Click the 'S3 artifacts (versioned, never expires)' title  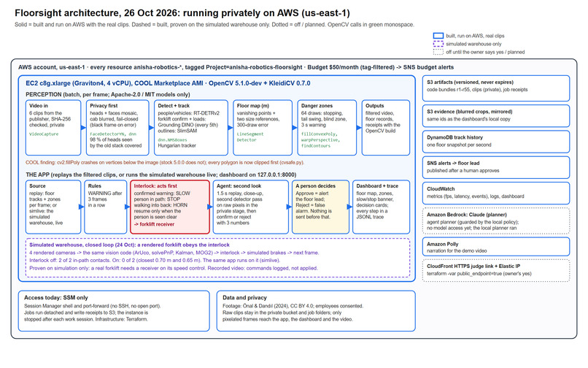[470, 83]
